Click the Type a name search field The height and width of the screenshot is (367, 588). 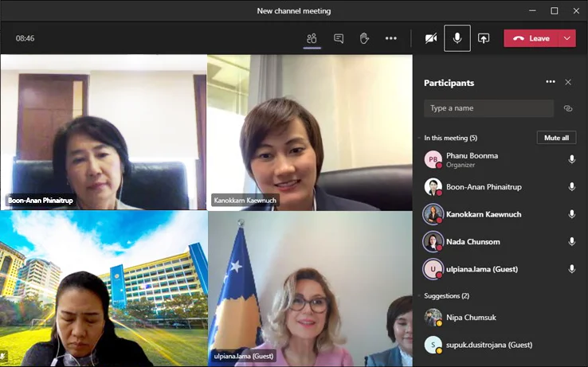488,108
